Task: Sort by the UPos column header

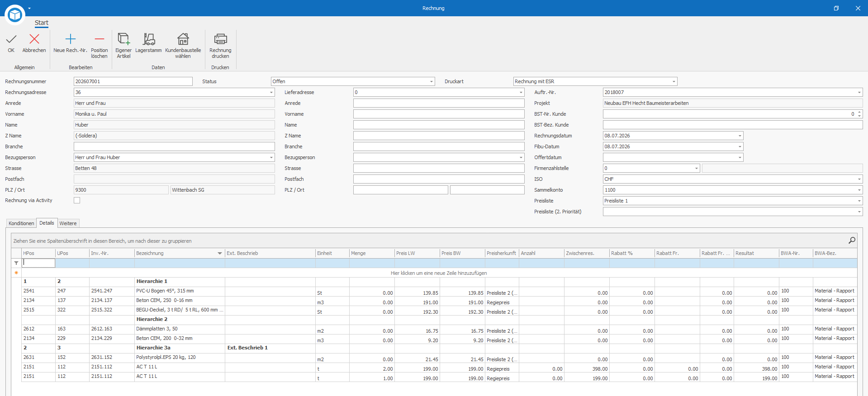Action: click(x=72, y=253)
